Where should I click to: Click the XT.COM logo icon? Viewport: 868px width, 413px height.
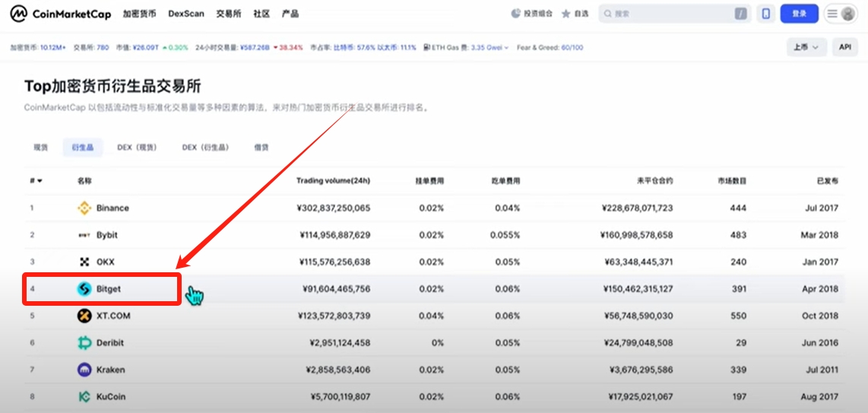(84, 316)
